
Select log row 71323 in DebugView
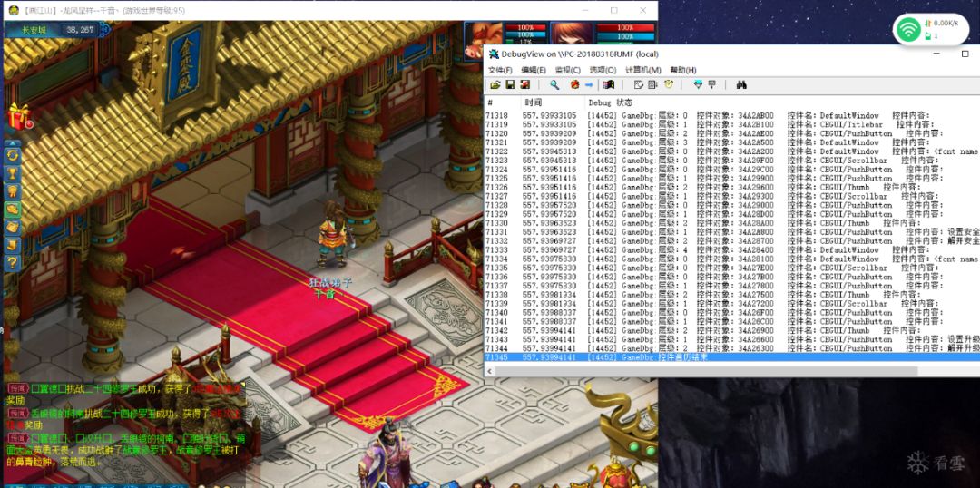click(x=732, y=160)
